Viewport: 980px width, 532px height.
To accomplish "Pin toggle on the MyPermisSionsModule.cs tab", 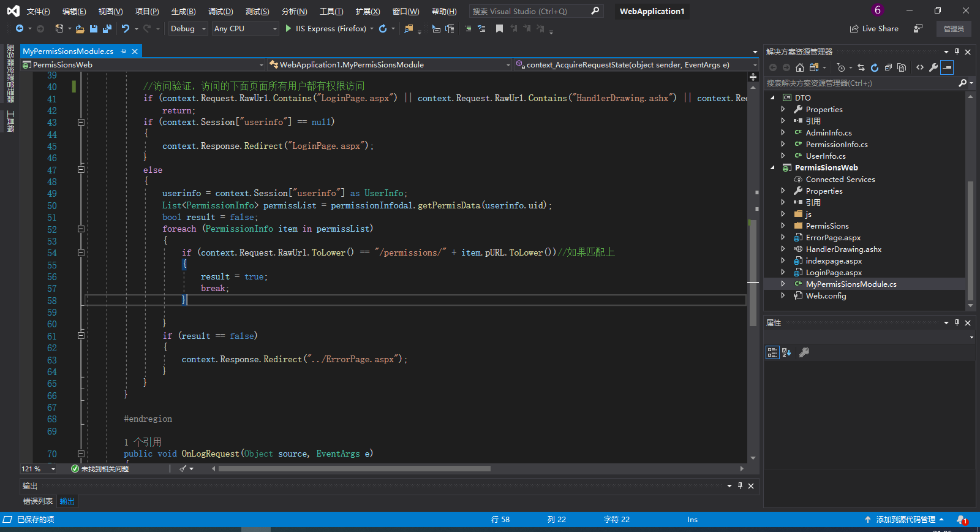I will [124, 51].
